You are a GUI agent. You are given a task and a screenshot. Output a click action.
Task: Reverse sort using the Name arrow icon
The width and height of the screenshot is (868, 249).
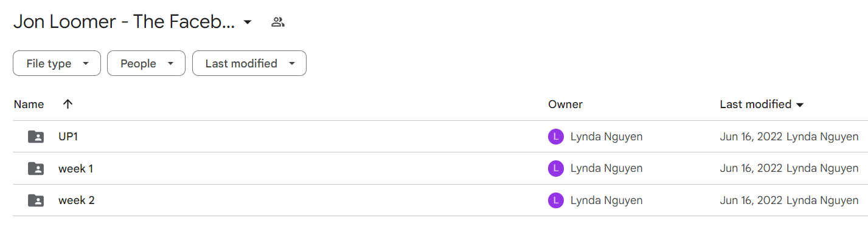tap(68, 104)
